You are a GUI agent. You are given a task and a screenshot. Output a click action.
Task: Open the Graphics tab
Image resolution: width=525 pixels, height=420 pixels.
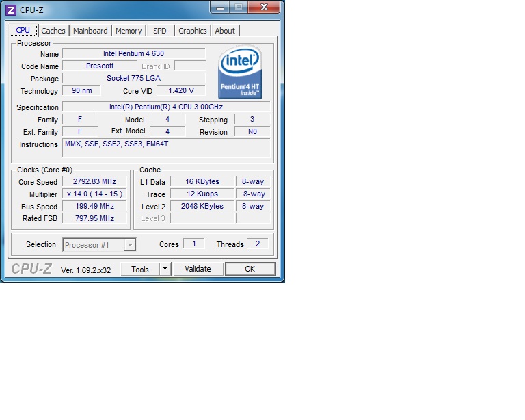click(193, 31)
